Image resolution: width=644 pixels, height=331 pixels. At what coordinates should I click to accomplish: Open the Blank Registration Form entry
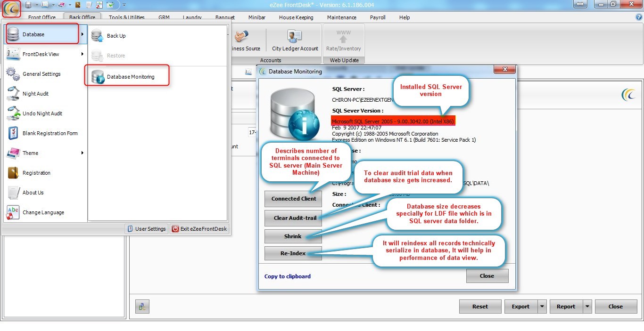pos(46,133)
